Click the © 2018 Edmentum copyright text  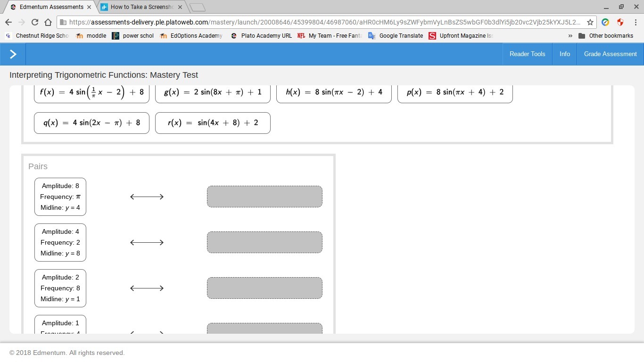pyautogui.click(x=67, y=353)
